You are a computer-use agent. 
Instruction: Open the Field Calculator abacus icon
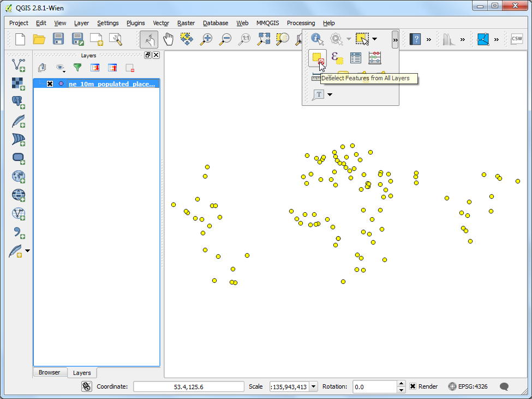coord(374,58)
